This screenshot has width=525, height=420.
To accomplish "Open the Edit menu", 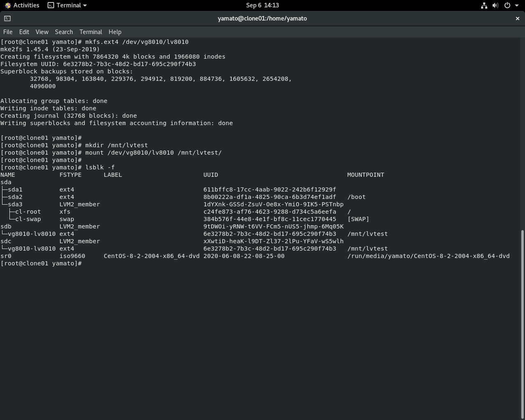I will (x=24, y=32).
